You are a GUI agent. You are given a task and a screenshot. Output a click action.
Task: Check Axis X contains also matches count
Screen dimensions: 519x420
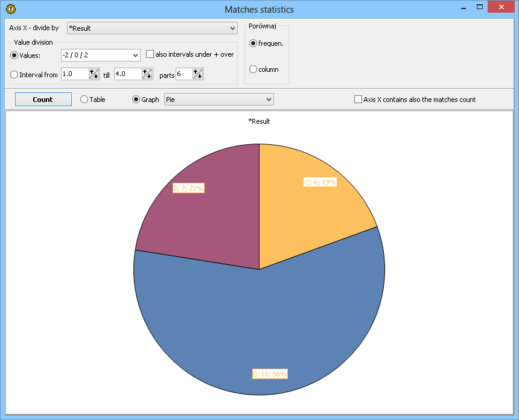358,100
